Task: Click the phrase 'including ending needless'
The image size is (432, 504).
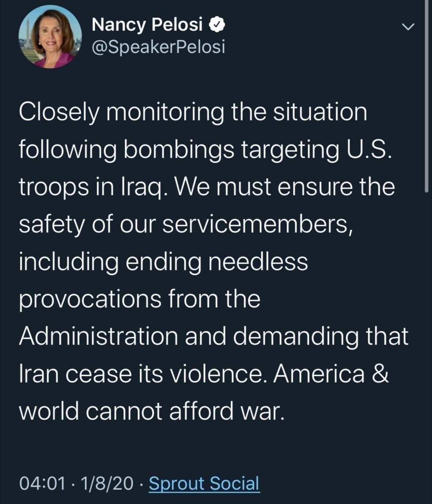Action: pyautogui.click(x=163, y=262)
